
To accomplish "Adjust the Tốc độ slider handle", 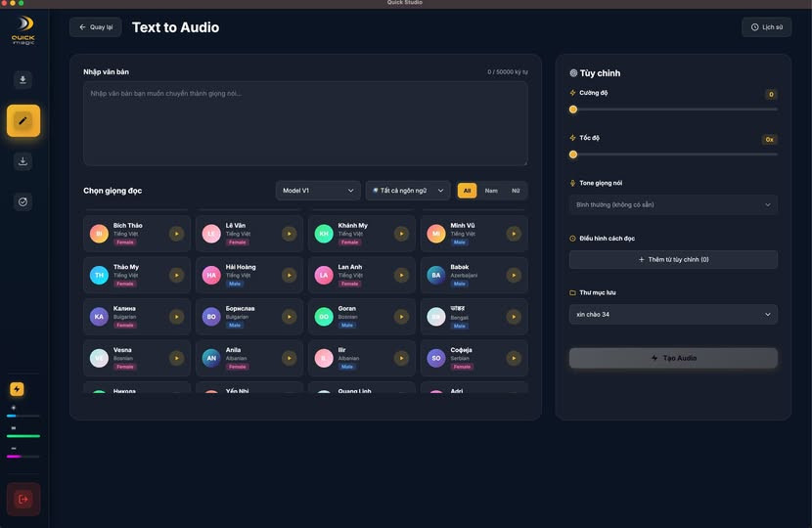I will pos(573,154).
